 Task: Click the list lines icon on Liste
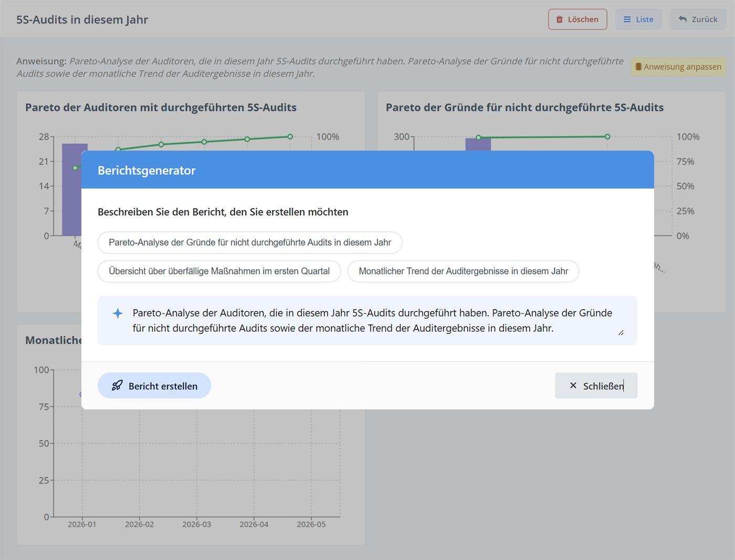[627, 19]
